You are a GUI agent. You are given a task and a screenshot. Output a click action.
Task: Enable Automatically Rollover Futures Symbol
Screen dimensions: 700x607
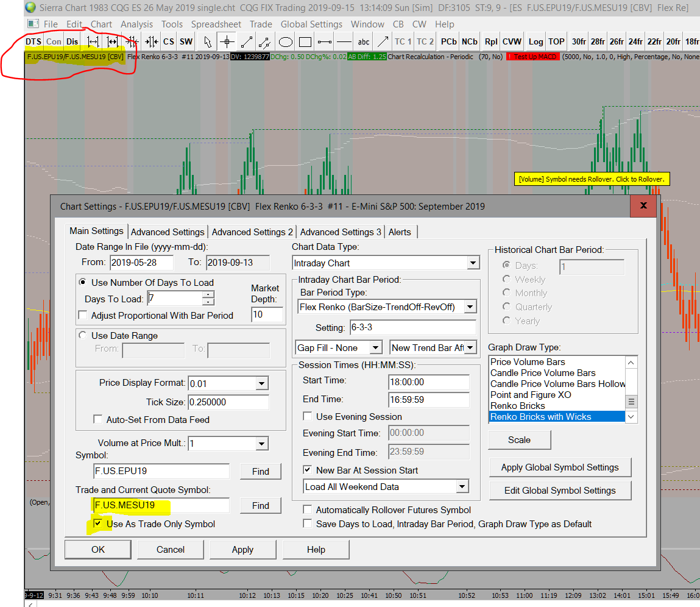(x=308, y=510)
